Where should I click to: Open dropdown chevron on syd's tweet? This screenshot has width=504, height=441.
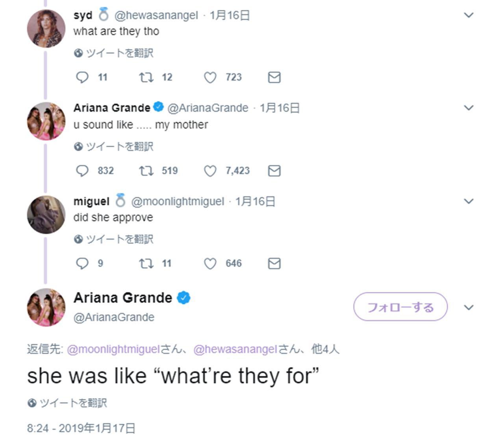coord(469,15)
